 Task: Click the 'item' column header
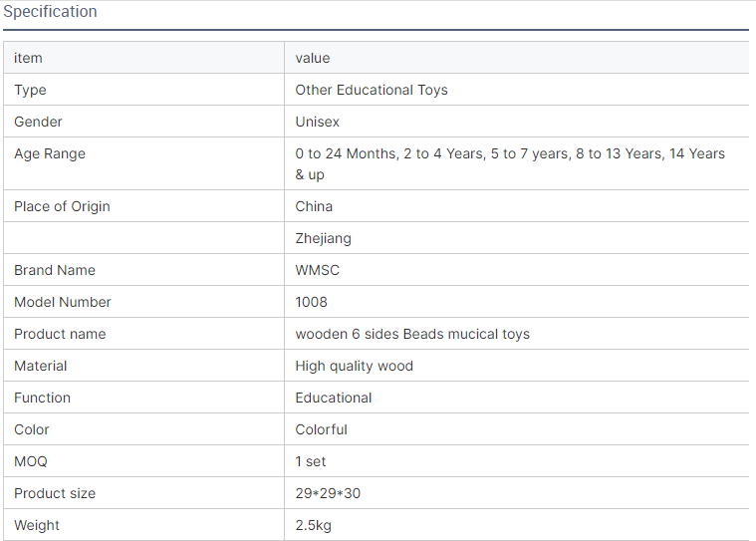(28, 58)
